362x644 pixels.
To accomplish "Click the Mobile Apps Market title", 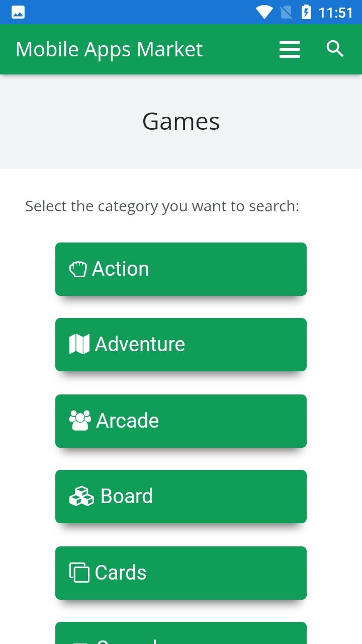I will click(109, 49).
